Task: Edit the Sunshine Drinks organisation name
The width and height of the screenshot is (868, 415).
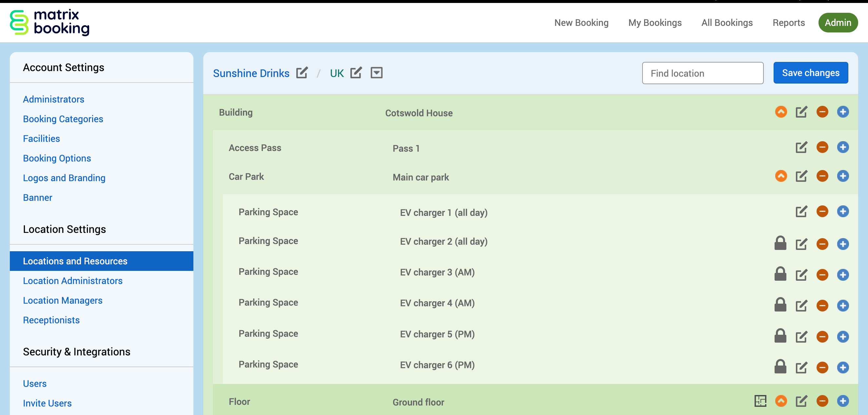Action: [302, 73]
